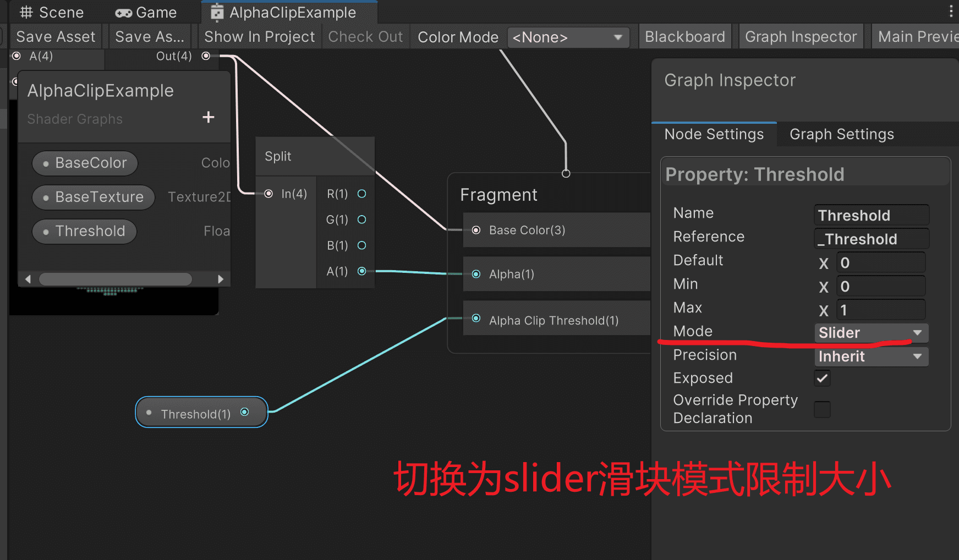This screenshot has width=959, height=560.
Task: Click the Split node R(1) output port
Action: 362,194
